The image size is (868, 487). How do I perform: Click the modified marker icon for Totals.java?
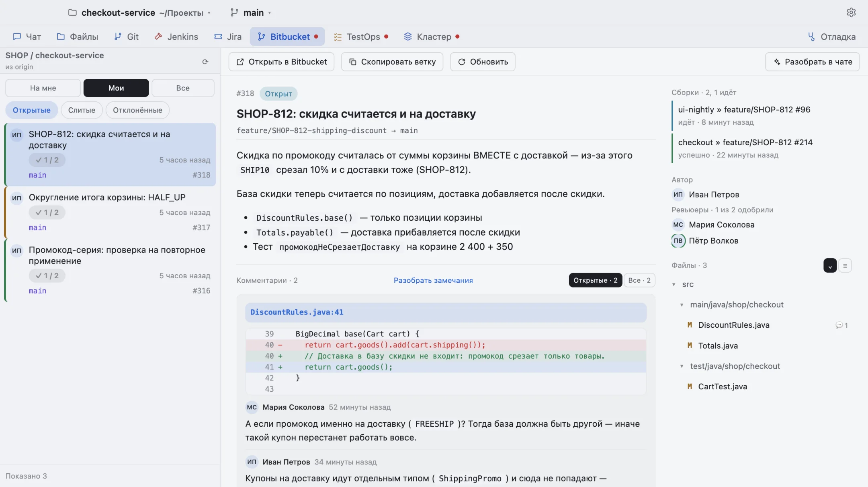point(690,345)
